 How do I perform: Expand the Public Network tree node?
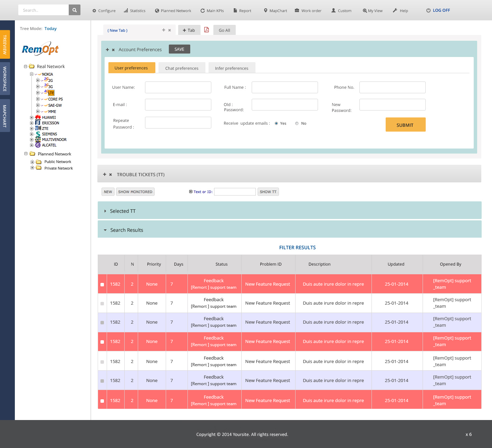(x=32, y=162)
